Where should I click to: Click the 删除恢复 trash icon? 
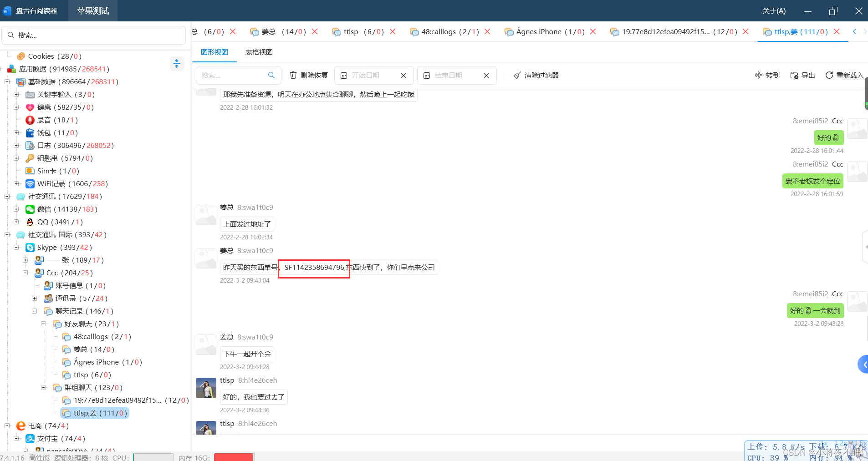coord(293,75)
